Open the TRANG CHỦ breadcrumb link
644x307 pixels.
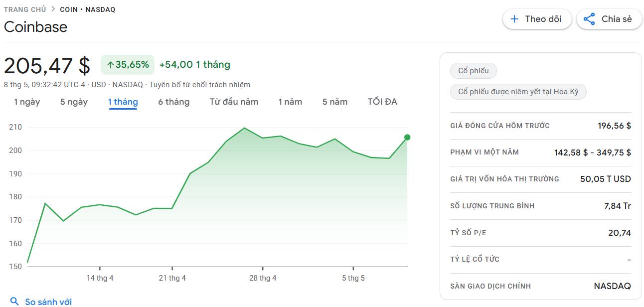[x=25, y=9]
